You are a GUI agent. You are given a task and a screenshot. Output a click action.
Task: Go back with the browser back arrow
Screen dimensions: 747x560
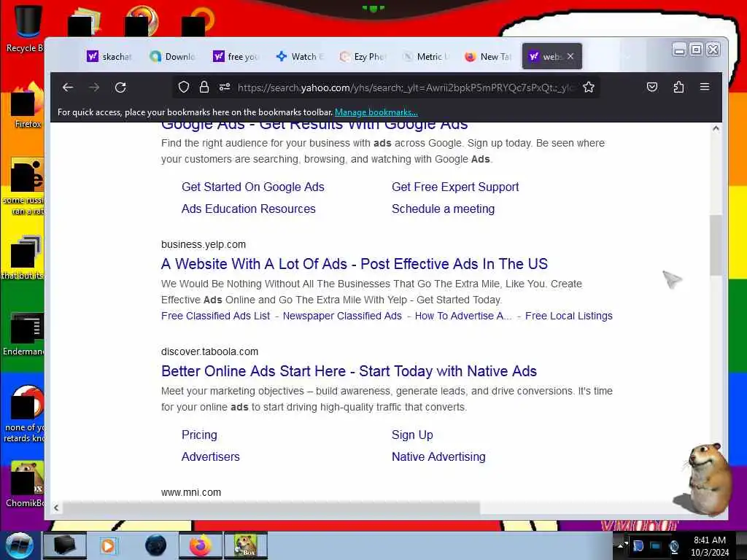click(x=68, y=87)
